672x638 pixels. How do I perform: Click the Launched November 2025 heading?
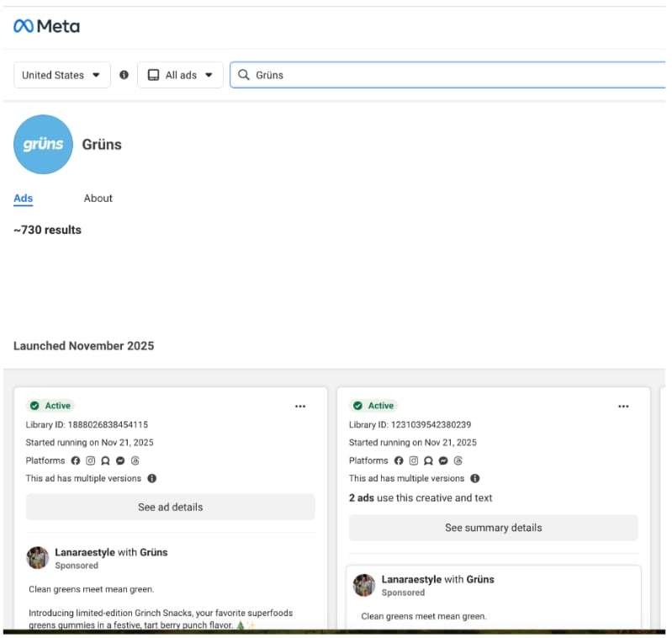pos(83,346)
